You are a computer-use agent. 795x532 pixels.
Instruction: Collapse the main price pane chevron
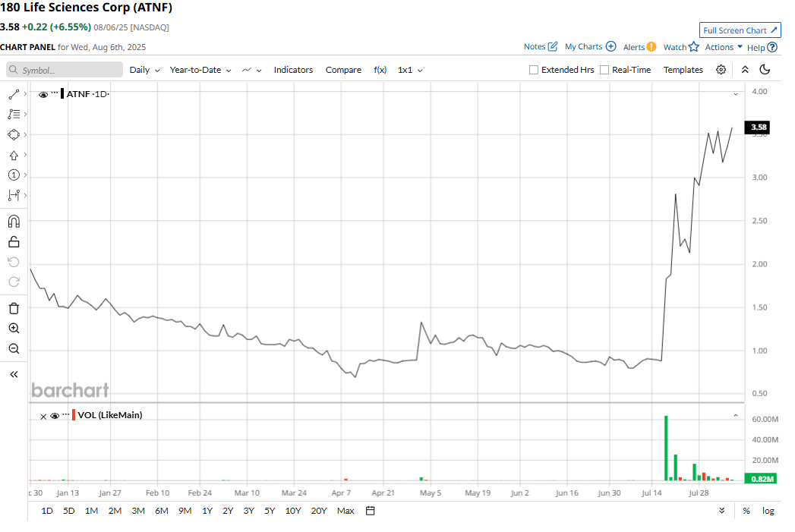click(x=736, y=94)
